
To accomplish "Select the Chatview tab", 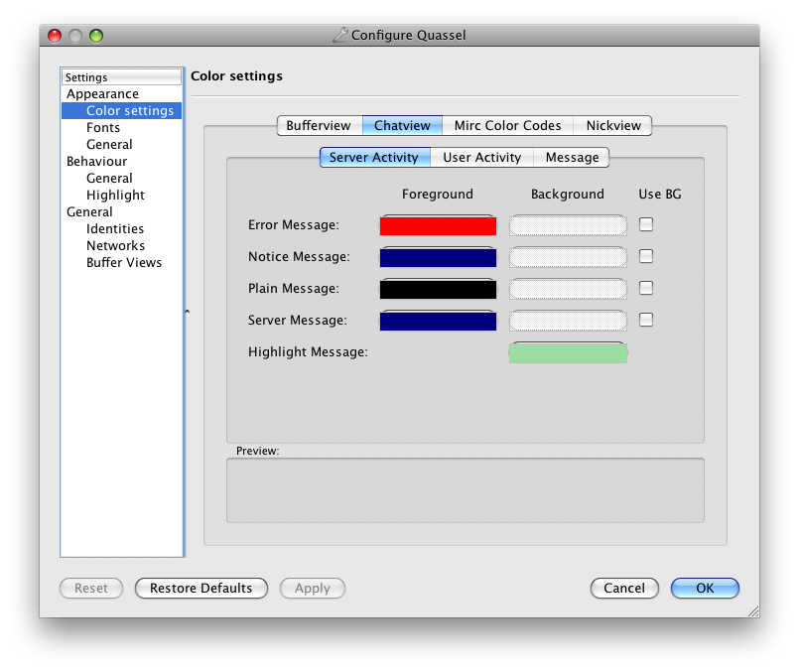I will pyautogui.click(x=402, y=125).
